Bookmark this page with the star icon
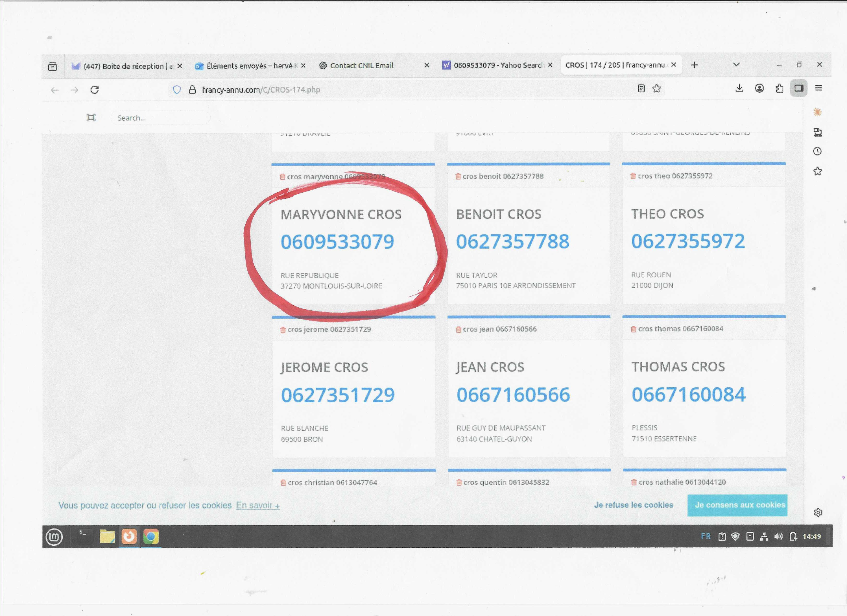 [656, 88]
